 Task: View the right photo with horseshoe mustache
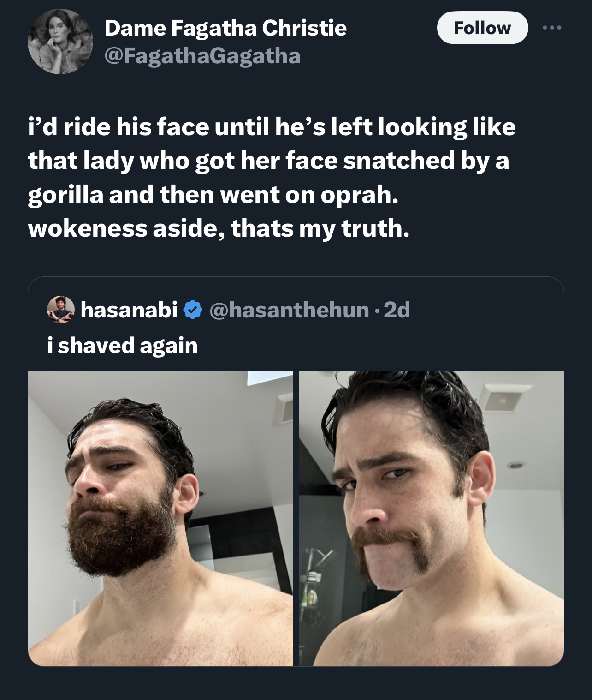(x=431, y=519)
